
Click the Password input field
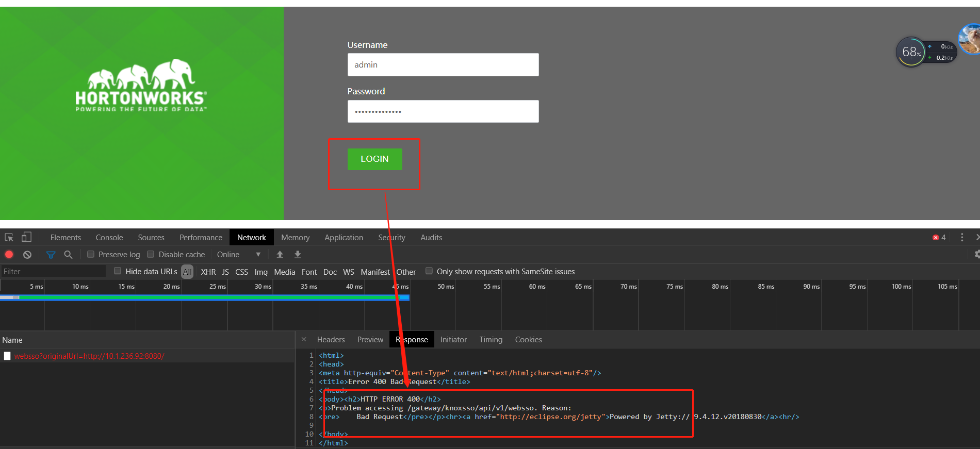[x=443, y=111]
